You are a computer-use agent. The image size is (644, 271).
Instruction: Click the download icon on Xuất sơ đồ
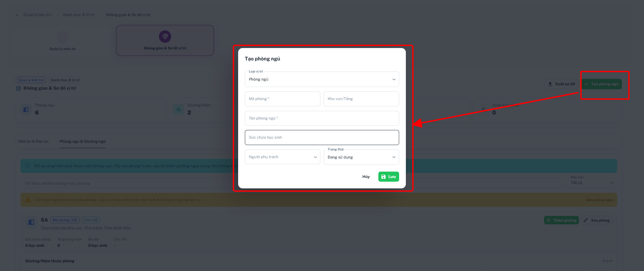pos(550,84)
